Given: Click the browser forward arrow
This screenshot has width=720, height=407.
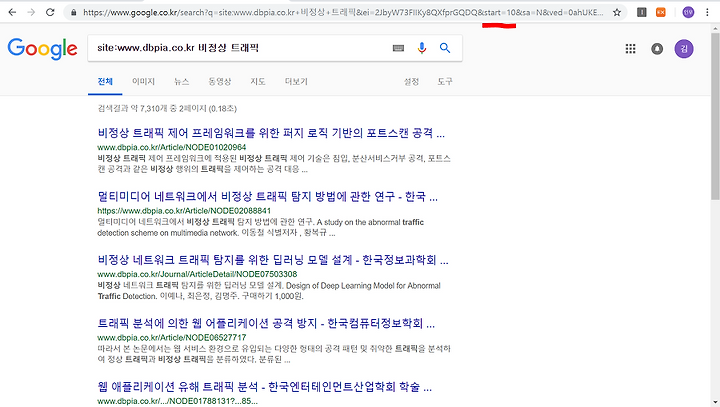Looking at the screenshot, I should tap(31, 12).
